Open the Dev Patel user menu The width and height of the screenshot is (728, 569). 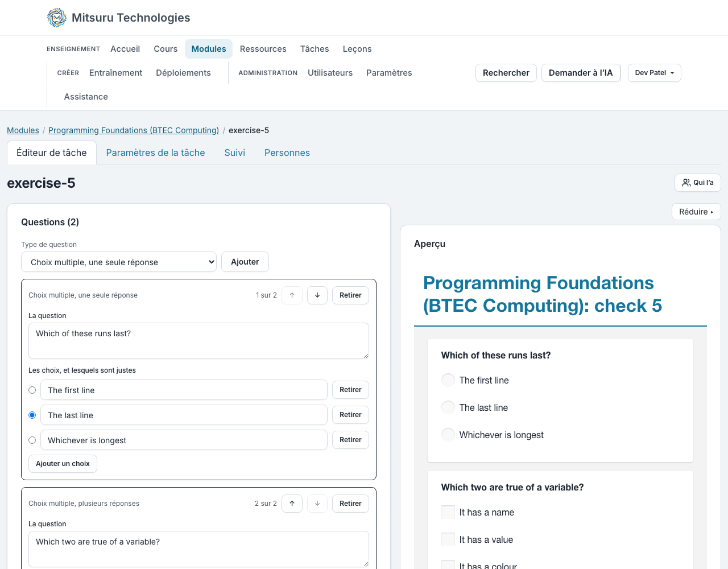click(x=655, y=73)
